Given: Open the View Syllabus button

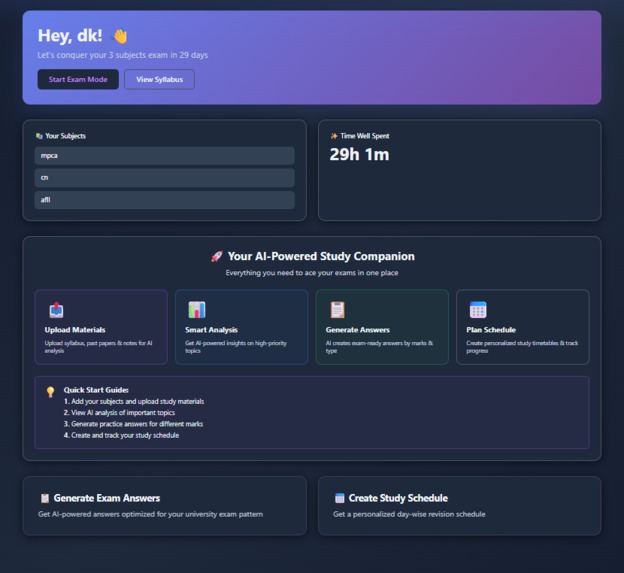Looking at the screenshot, I should (x=159, y=79).
